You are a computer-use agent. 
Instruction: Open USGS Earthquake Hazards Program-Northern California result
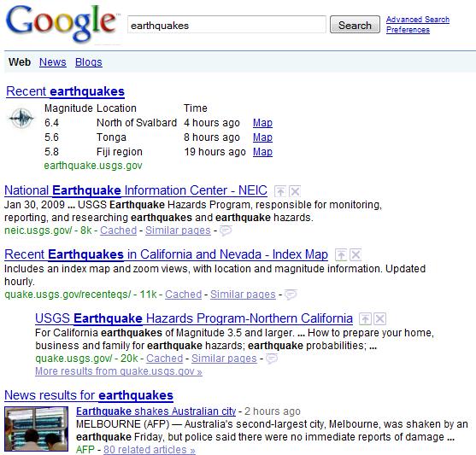(194, 318)
